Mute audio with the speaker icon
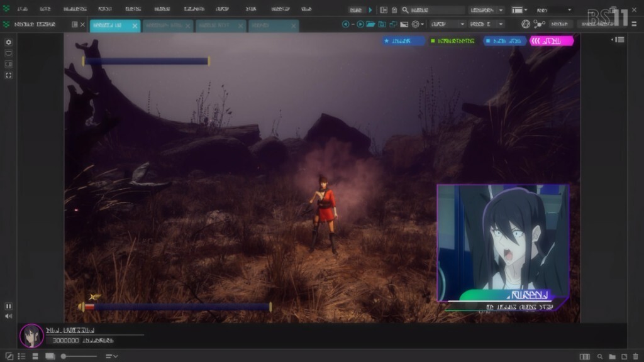Viewport: 644px width, 362px height. click(x=8, y=316)
